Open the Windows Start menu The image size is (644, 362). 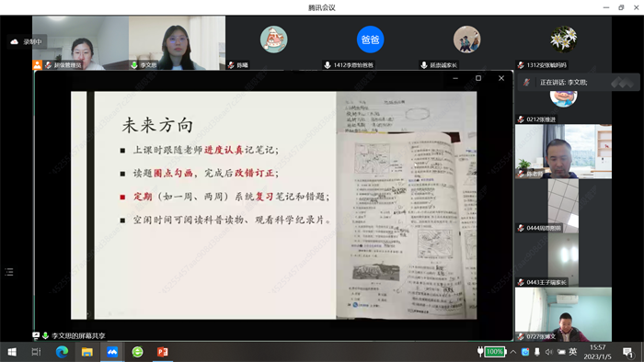(x=12, y=352)
